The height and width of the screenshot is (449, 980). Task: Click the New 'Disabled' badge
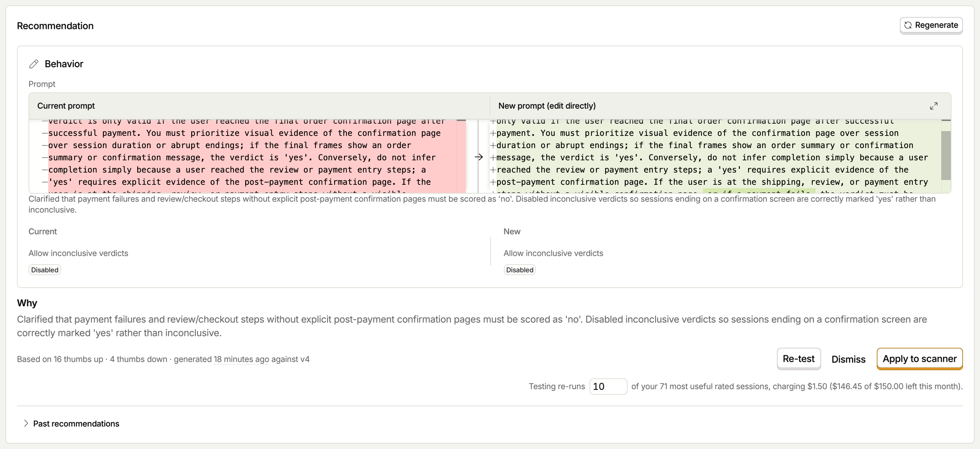520,270
